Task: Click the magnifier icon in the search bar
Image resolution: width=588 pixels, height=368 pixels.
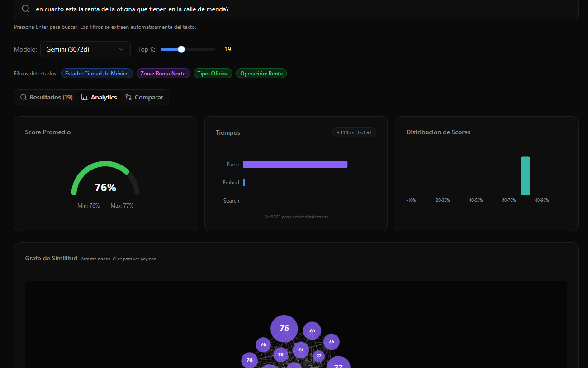Action: point(26,9)
